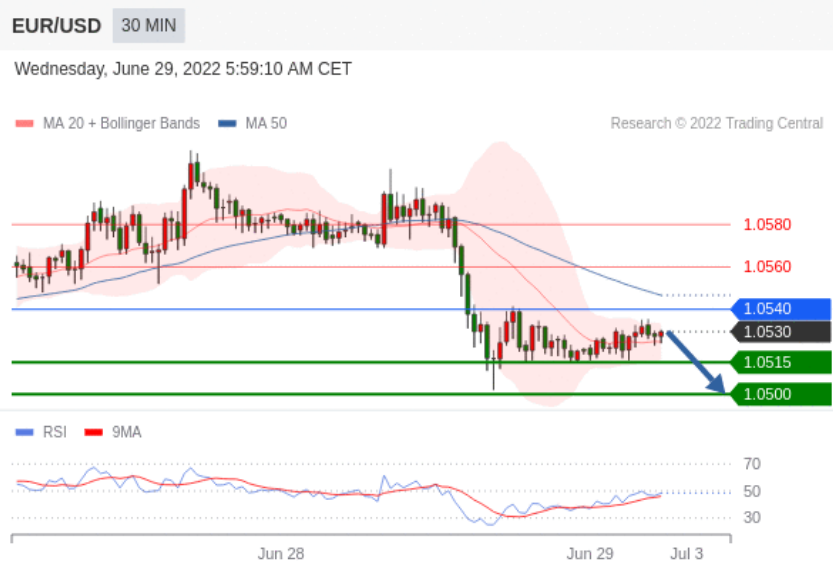Toggle the 9MA red legend swatch
Screen dimensions: 833x571
(x=94, y=432)
